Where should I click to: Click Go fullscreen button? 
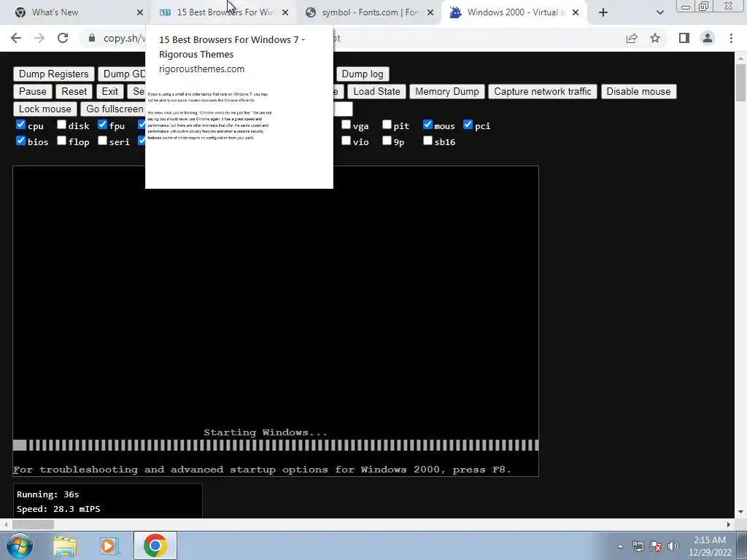coord(115,109)
